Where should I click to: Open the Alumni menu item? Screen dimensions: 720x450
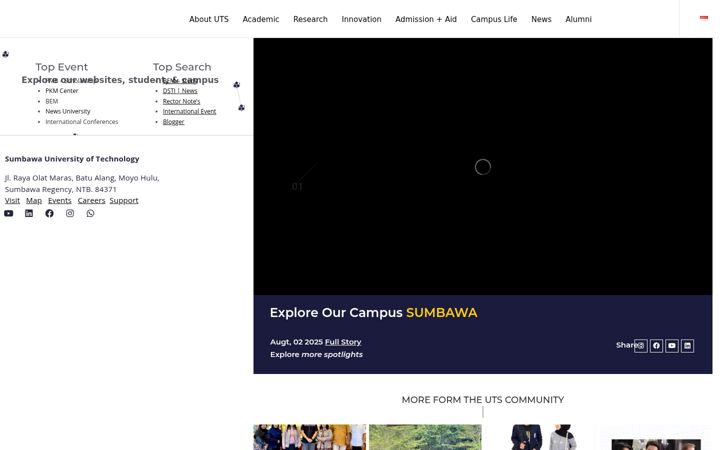click(x=578, y=19)
